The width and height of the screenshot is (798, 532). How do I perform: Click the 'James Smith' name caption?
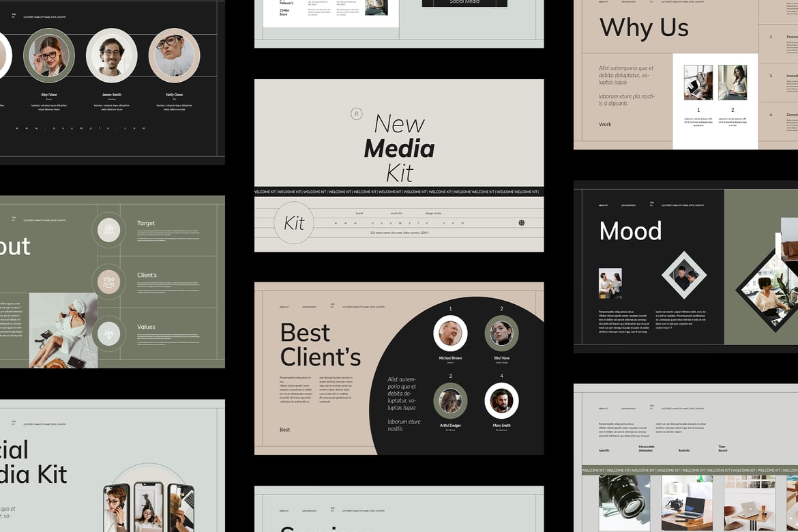click(111, 95)
